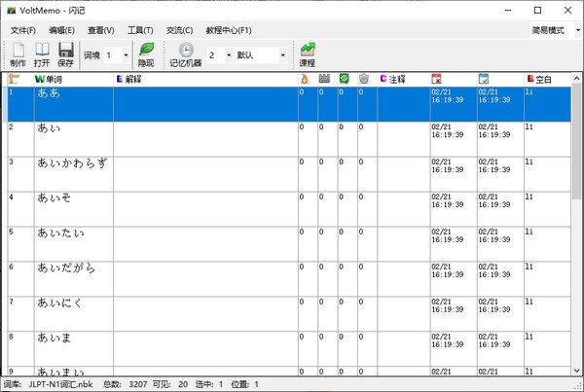Open the 工具(T) menu

tap(140, 30)
